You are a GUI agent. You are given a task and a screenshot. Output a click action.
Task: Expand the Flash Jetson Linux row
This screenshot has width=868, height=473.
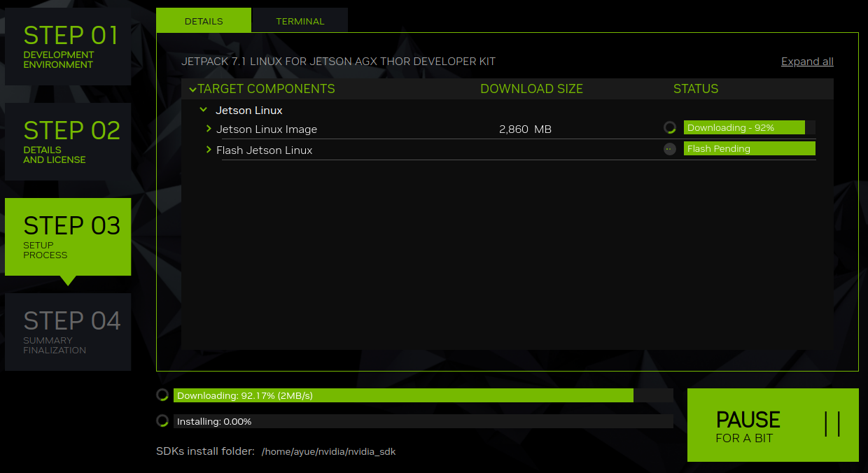209,150
